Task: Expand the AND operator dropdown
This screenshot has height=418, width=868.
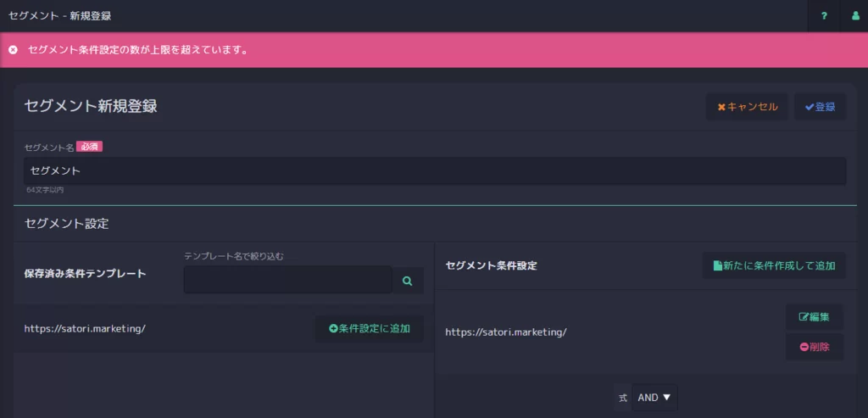Action: point(654,398)
